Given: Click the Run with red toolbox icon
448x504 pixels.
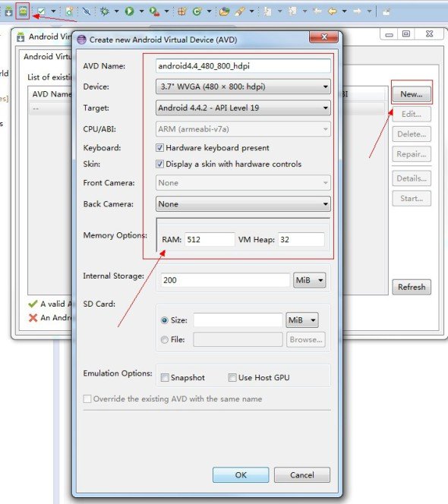Looking at the screenshot, I should click(154, 11).
